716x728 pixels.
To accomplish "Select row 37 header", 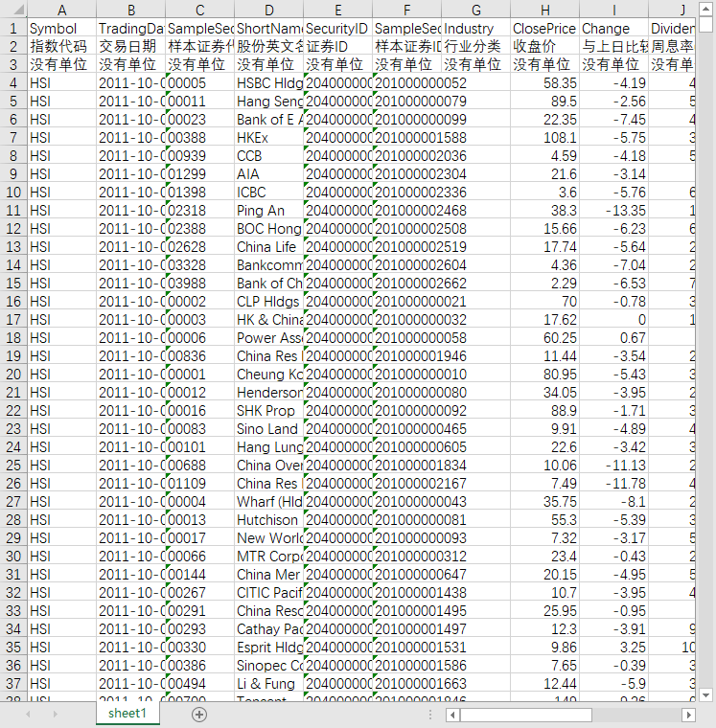I will 13,683.
